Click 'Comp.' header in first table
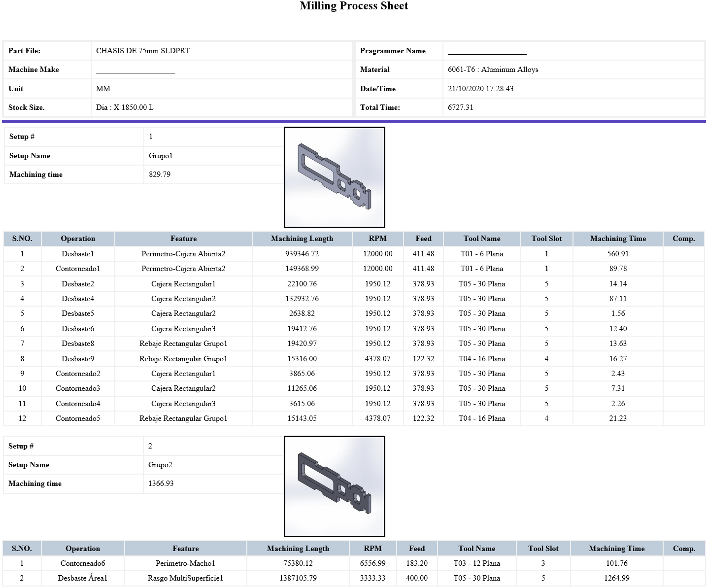The height and width of the screenshot is (588, 708). [684, 239]
